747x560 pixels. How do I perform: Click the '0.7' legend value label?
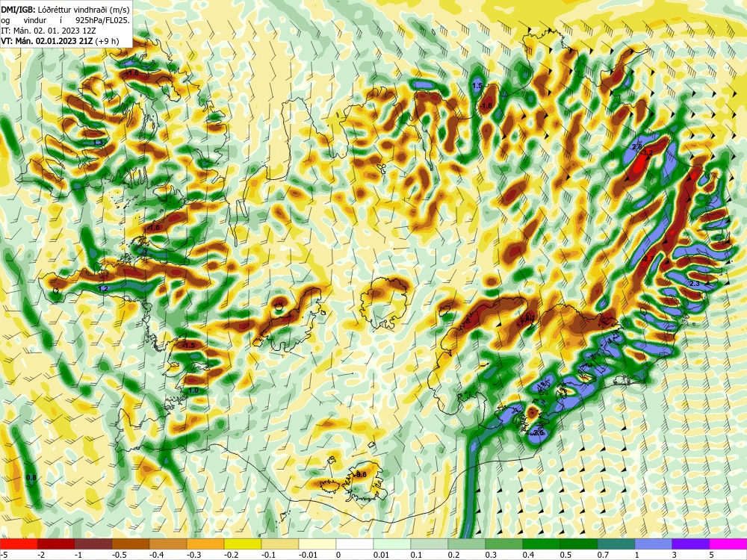click(x=604, y=555)
